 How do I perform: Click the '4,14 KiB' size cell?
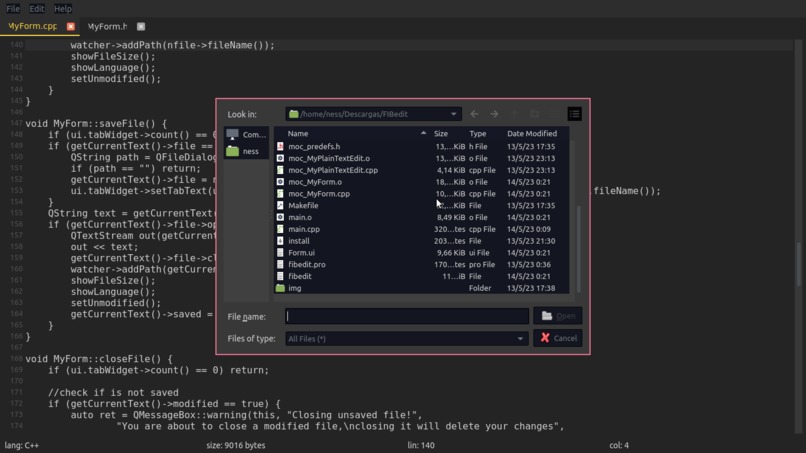click(451, 170)
